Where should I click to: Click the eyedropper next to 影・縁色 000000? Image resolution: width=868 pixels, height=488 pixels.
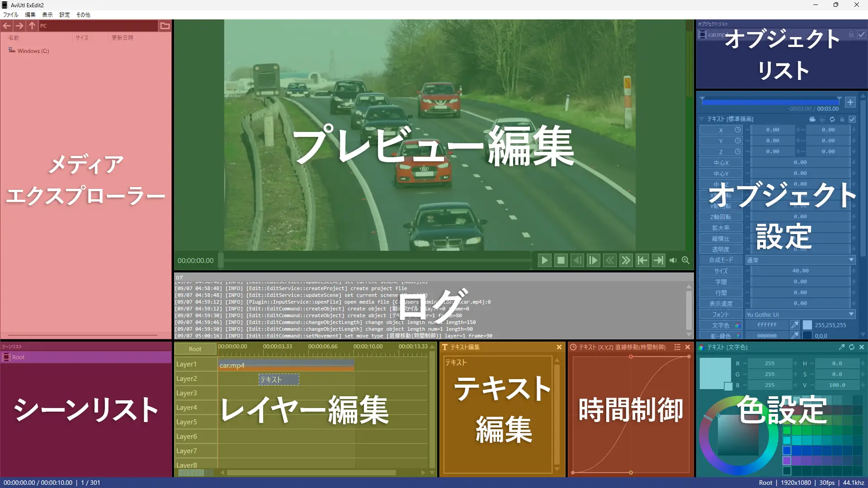795,335
